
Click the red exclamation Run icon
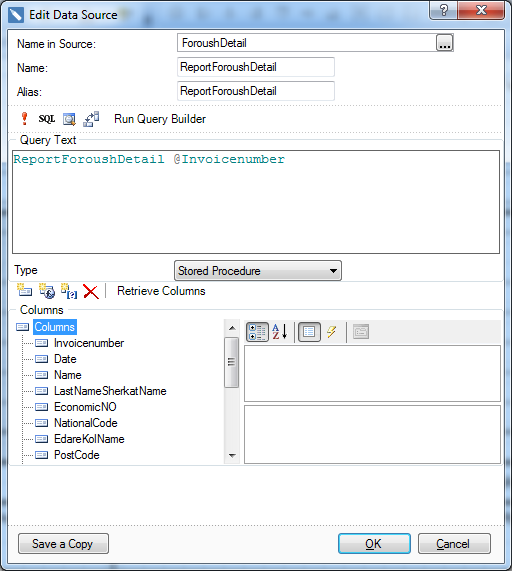[24, 119]
